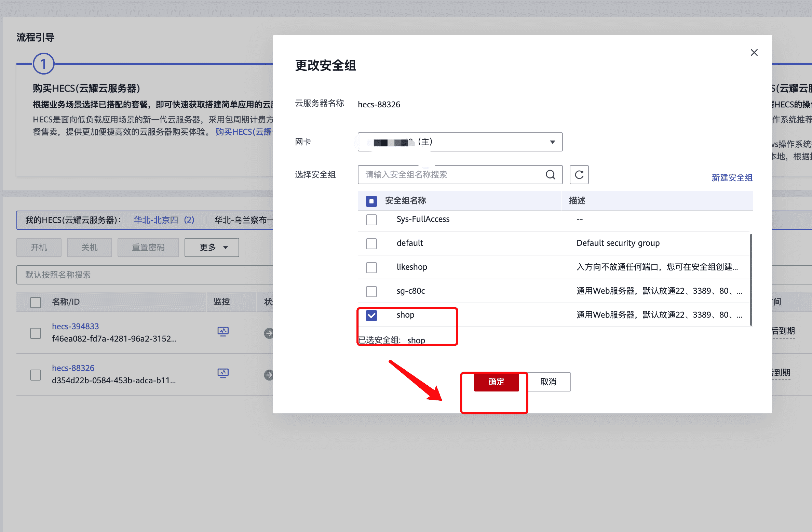Check the Sys-FullAccess security group
The height and width of the screenshot is (532, 812).
pos(371,220)
